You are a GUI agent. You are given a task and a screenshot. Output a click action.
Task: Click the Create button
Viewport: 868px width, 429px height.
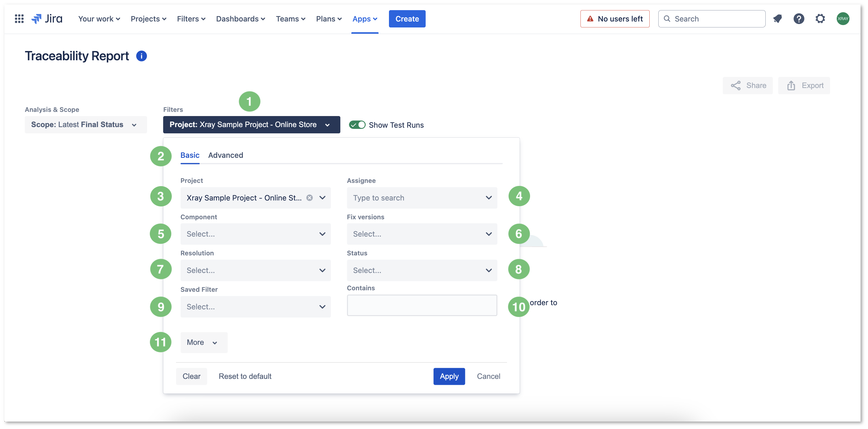407,19
